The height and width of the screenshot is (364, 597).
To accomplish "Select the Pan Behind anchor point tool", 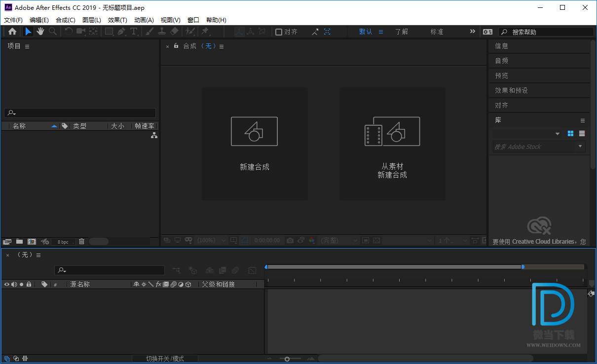I will pyautogui.click(x=93, y=32).
